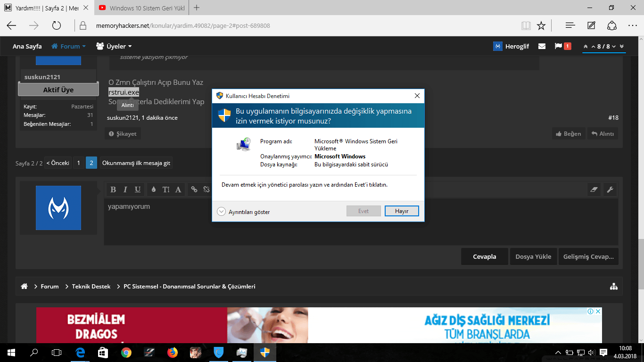Open a new Edge tab with plus
The height and width of the screenshot is (362, 644).
pyautogui.click(x=197, y=8)
